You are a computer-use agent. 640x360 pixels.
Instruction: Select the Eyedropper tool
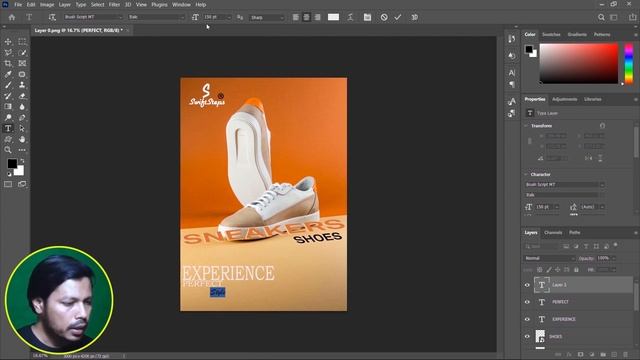point(8,74)
